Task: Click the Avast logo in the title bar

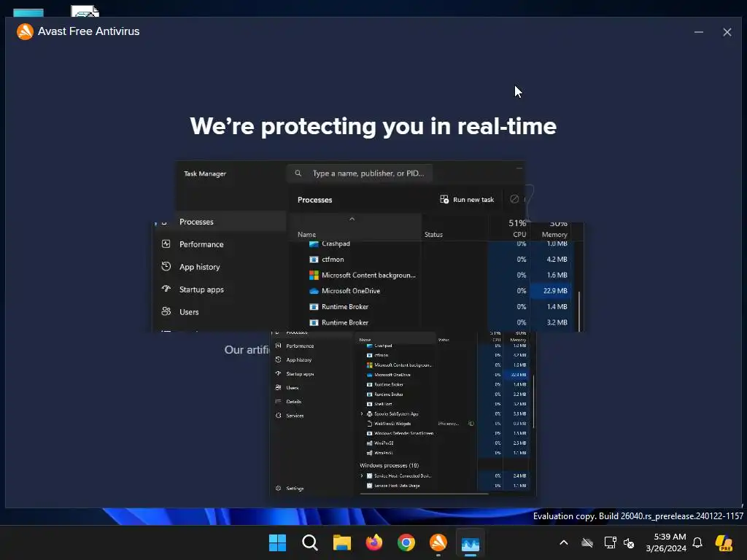Action: click(25, 31)
